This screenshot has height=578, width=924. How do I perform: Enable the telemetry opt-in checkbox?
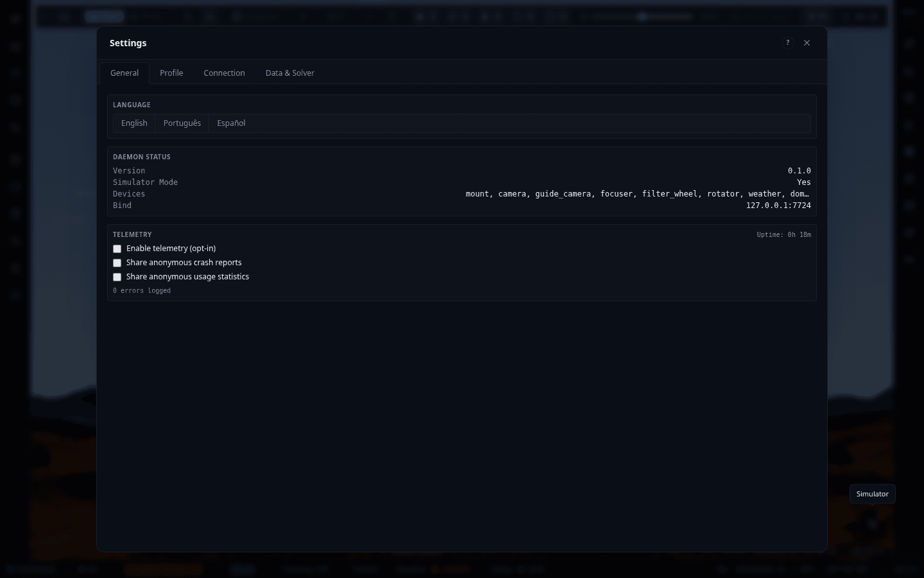pyautogui.click(x=117, y=249)
